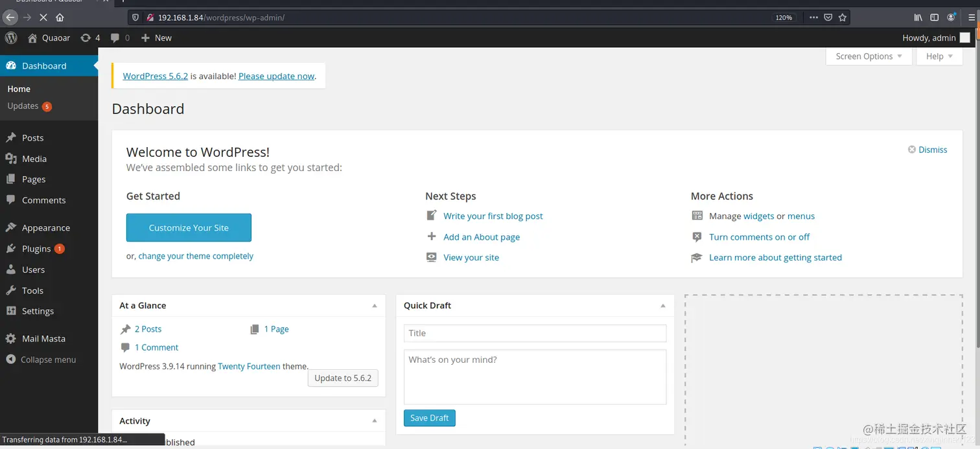Click the shield tracking protection icon

tap(135, 17)
